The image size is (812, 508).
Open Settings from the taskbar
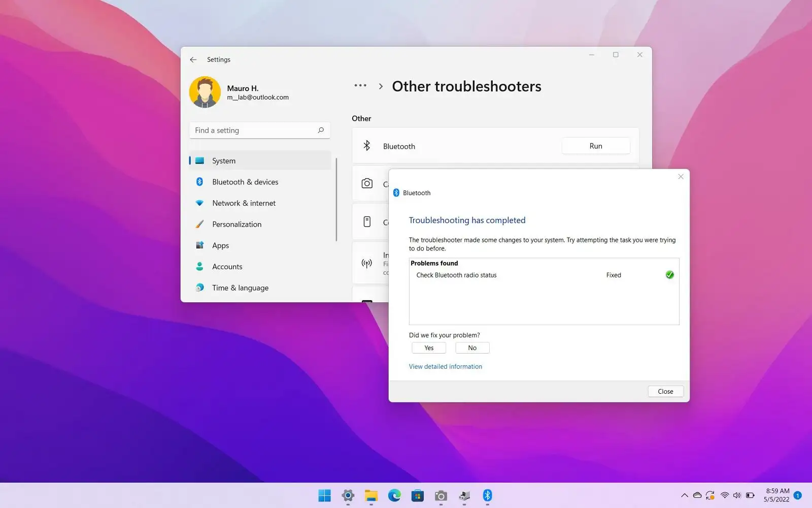(348, 495)
